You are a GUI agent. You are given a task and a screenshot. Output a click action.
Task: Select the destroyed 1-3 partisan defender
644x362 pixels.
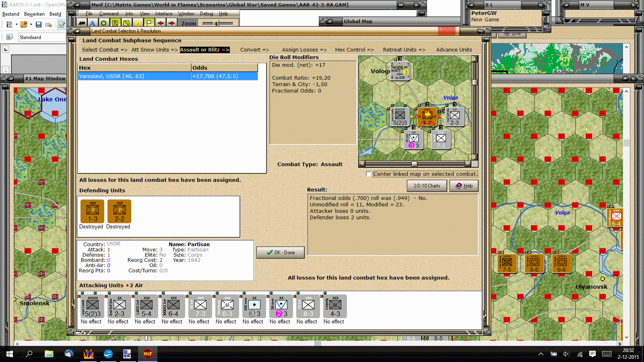(x=93, y=211)
